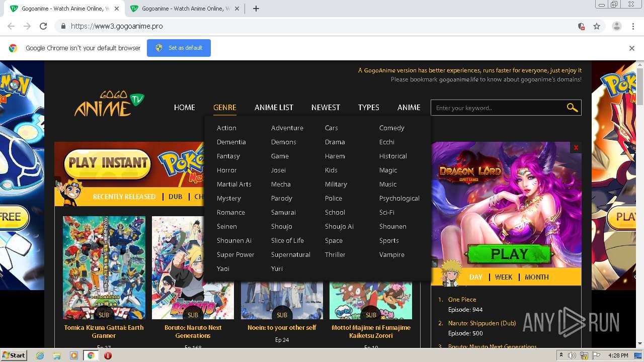
Task: Choose the Drama genre
Action: point(335,142)
